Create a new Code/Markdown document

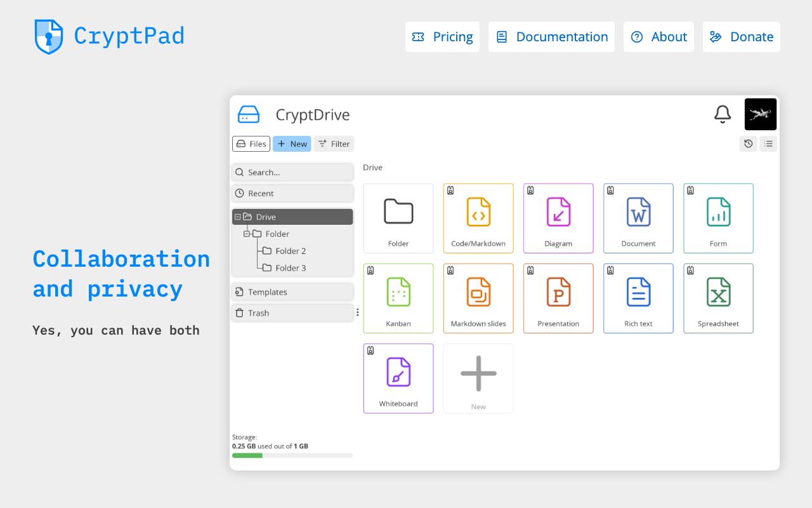pyautogui.click(x=478, y=218)
